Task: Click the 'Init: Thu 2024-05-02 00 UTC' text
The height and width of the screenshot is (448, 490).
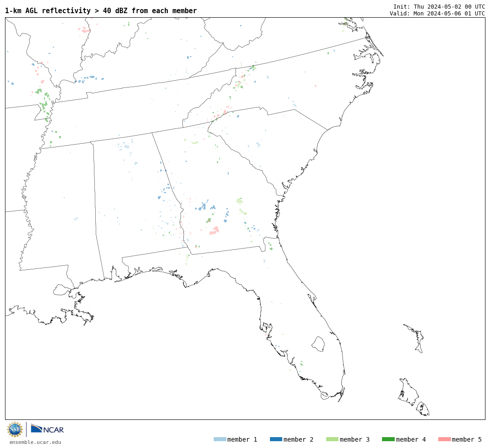Action: pos(439,6)
